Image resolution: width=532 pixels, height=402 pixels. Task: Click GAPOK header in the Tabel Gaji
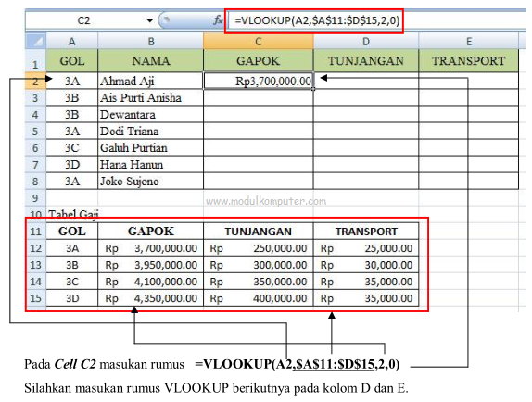[151, 232]
